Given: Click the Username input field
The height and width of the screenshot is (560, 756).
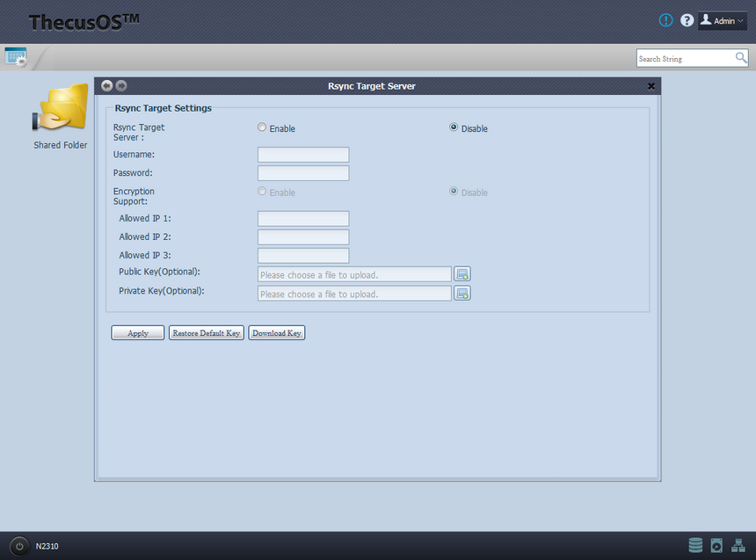Looking at the screenshot, I should pos(303,155).
